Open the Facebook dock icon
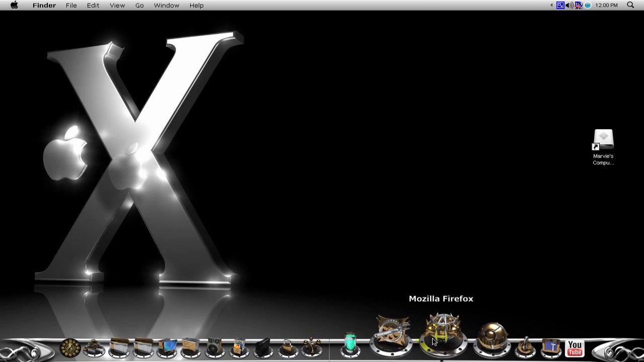Viewport: 644px width, 362px height. coord(551,348)
